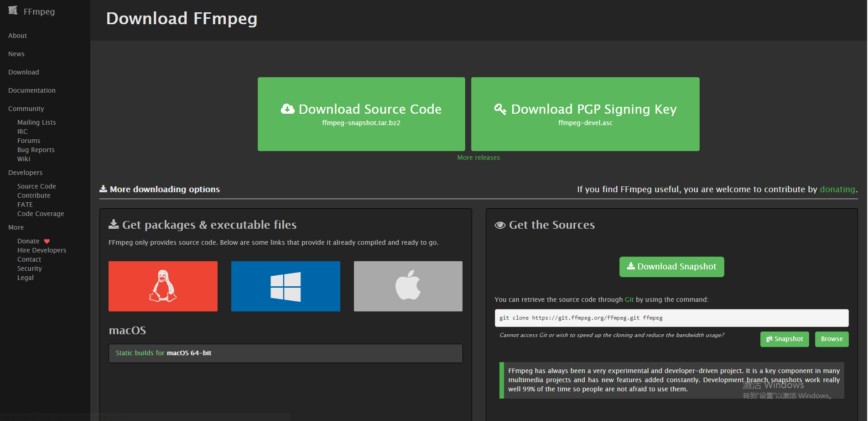The width and height of the screenshot is (868, 421).
Task: Open the Developers sidebar section
Action: (25, 173)
